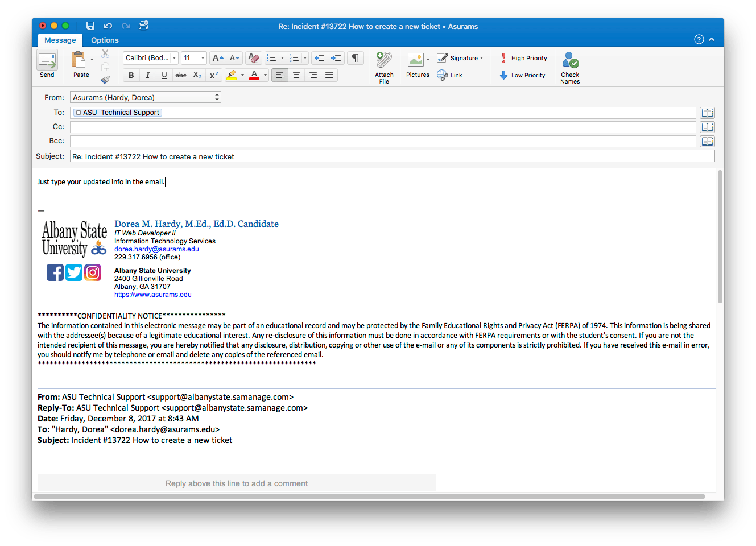Switch to the Options tab
Viewport: 756px width, 546px height.
(105, 40)
